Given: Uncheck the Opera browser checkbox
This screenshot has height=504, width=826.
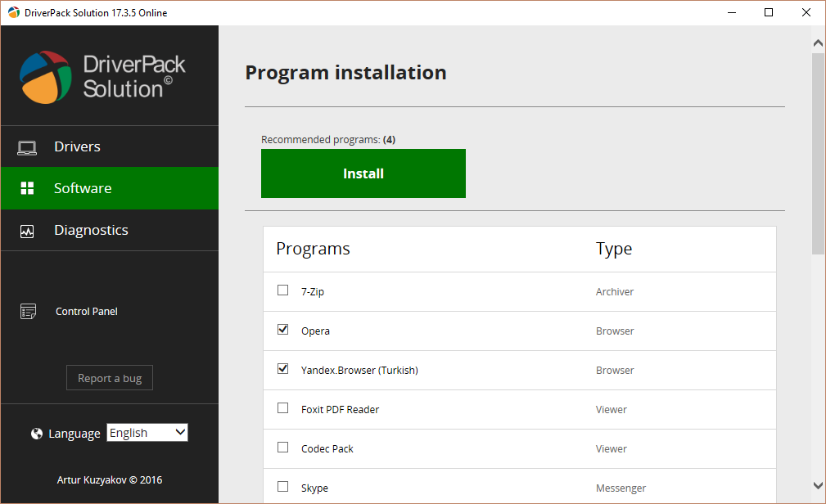Looking at the screenshot, I should (x=283, y=330).
